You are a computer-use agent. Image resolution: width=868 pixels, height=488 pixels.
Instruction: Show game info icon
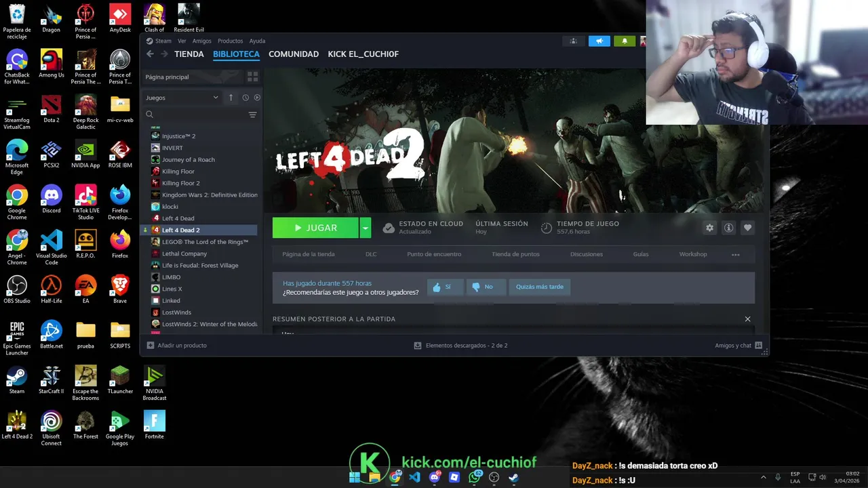728,228
